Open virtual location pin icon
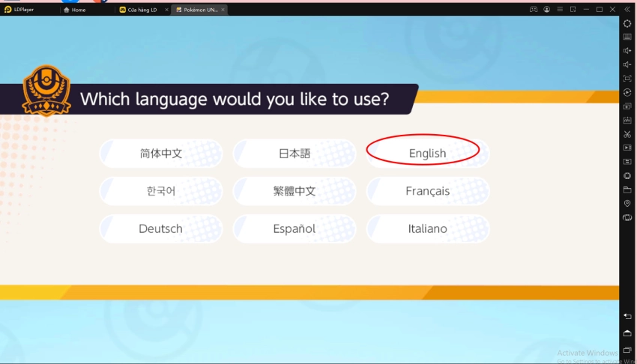Image resolution: width=637 pixels, height=364 pixels. pos(627,203)
